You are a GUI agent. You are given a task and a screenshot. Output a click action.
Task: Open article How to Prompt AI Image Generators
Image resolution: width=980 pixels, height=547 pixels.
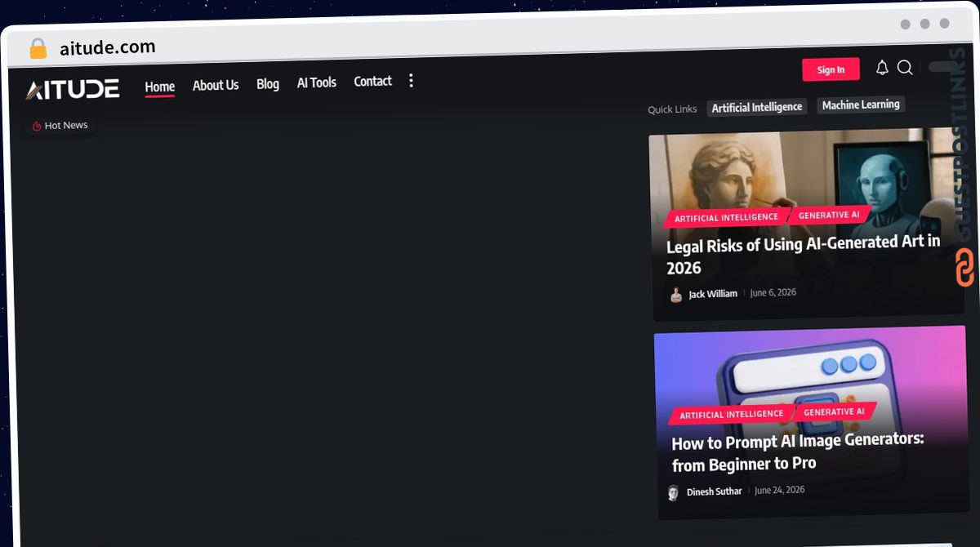tap(797, 451)
